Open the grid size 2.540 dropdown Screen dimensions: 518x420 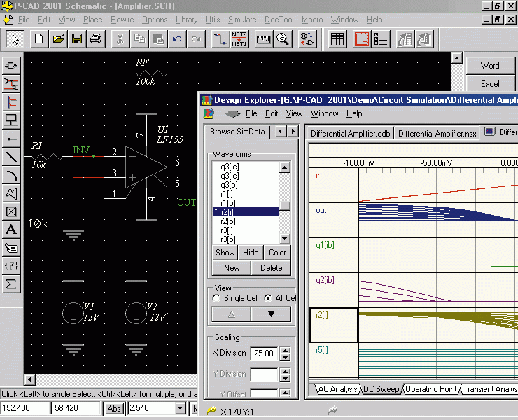coord(181,408)
